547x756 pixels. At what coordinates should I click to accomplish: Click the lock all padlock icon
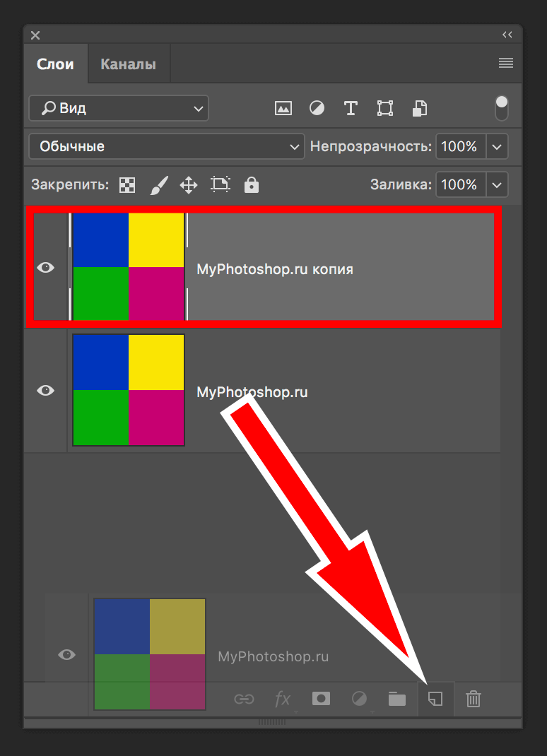pos(252,185)
